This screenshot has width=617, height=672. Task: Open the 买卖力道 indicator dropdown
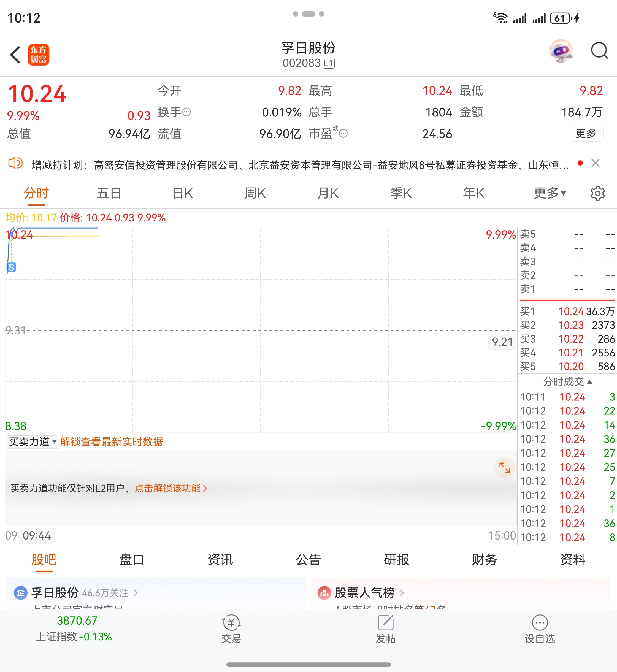33,442
